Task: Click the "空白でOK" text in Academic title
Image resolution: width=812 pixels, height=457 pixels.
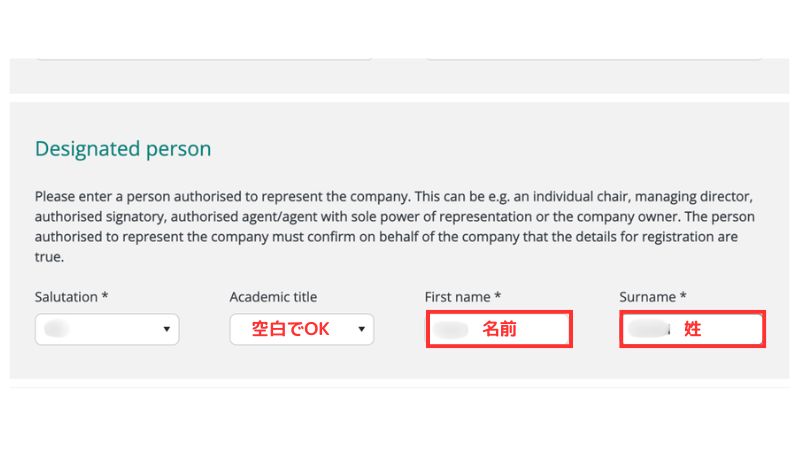Action: (290, 330)
